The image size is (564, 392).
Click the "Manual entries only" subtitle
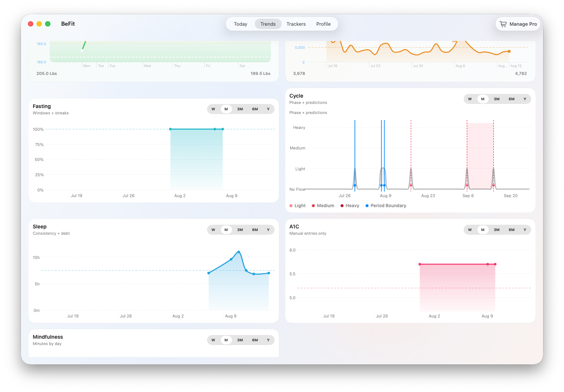click(308, 234)
